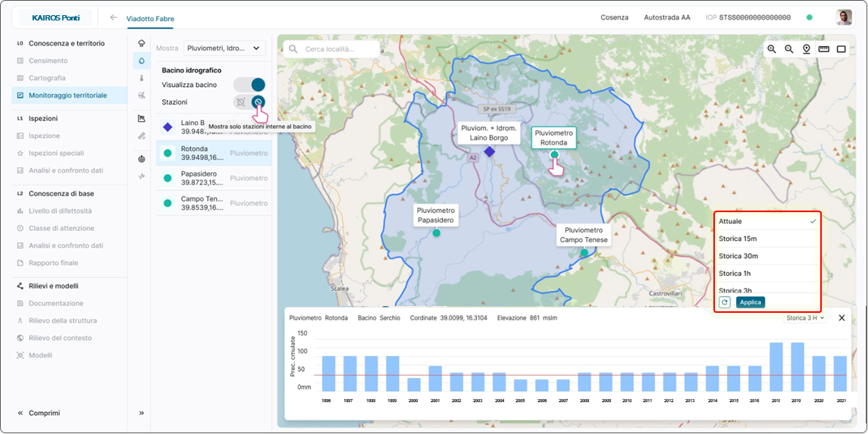Viewport: 868px width, 434px height.
Task: Expand the sidebar icon strip chevron
Action: click(142, 413)
